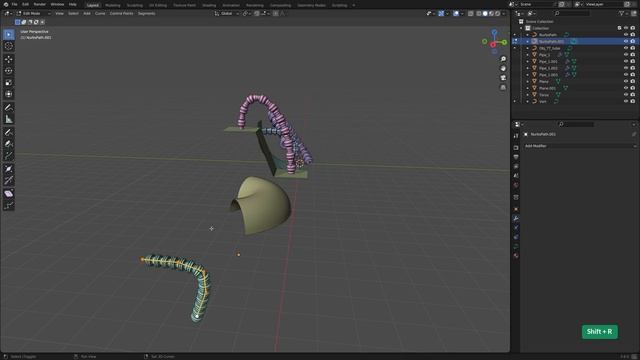Select the curve Draw tool
640x360 pixels.
(x=9, y=132)
